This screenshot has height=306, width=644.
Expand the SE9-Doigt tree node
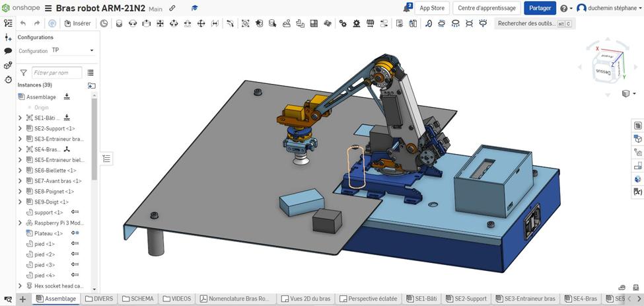click(20, 202)
